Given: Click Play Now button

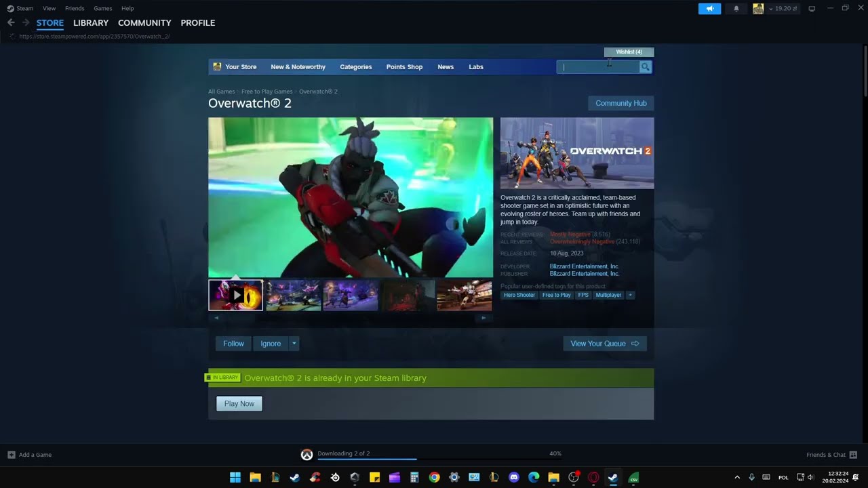Looking at the screenshot, I should click(x=239, y=403).
